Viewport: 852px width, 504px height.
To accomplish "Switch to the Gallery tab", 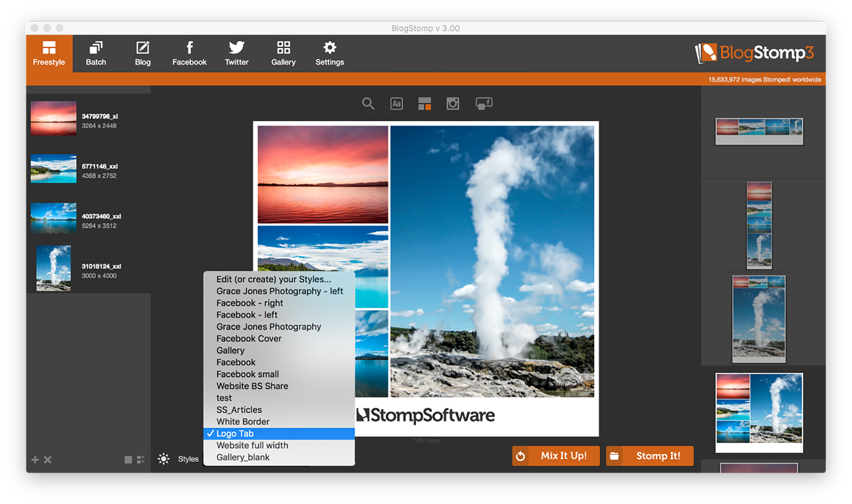I will pyautogui.click(x=283, y=54).
